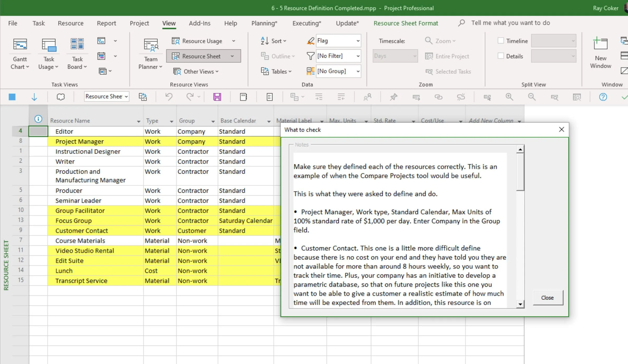Click the Unlink Tasks toolbar icon
This screenshot has width=628, height=364.
click(461, 97)
